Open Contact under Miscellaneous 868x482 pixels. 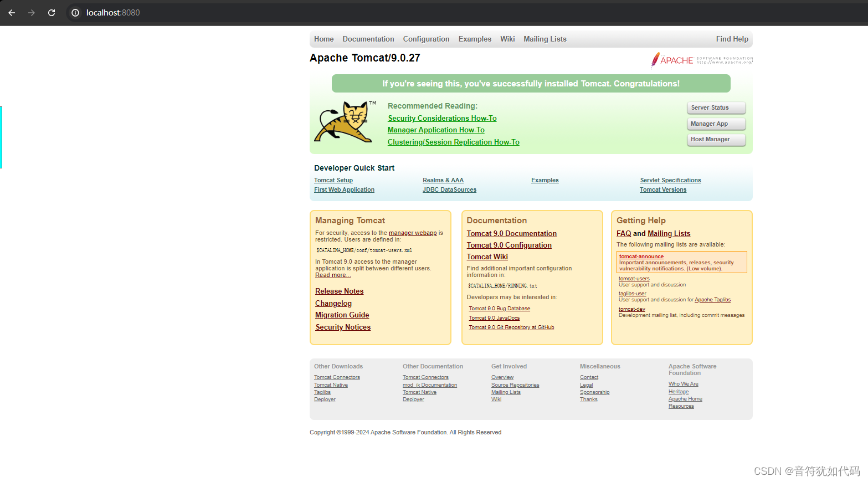coord(589,377)
